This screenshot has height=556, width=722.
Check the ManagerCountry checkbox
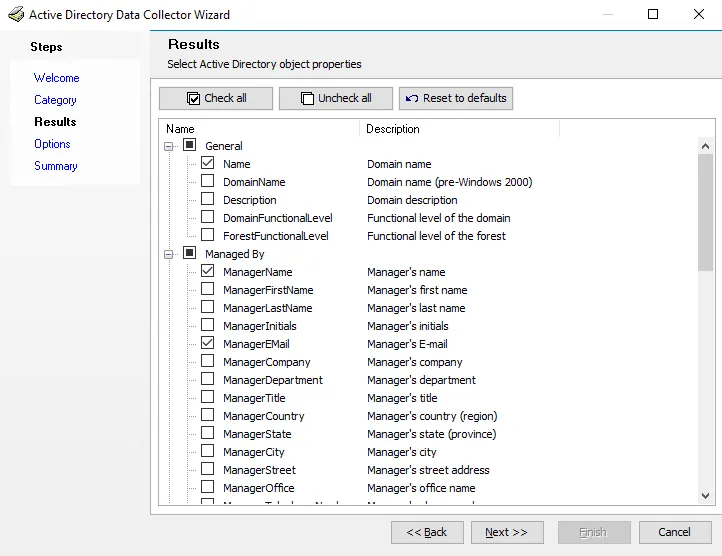208,414
